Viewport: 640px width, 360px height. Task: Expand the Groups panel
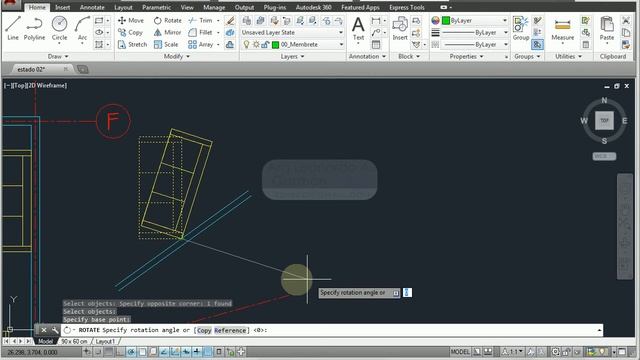click(x=527, y=56)
